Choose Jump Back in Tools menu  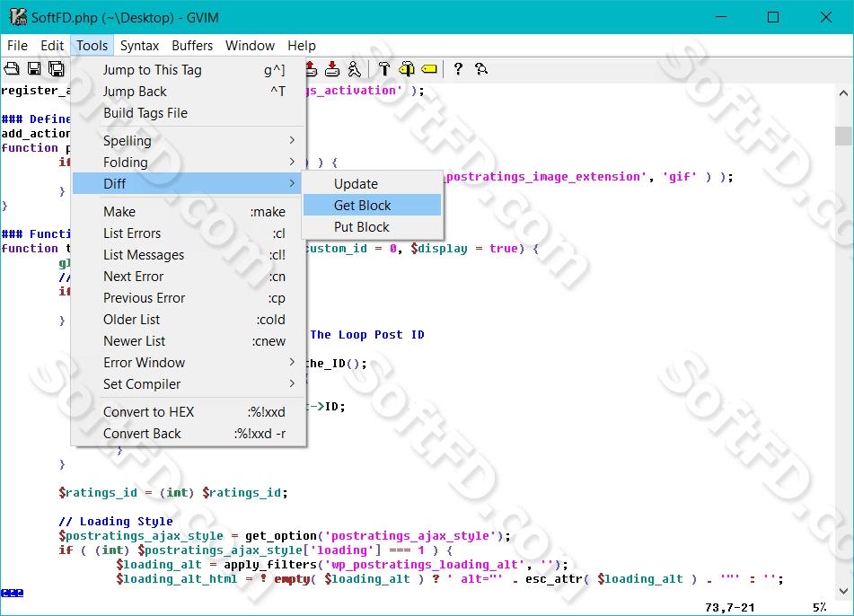coord(189,92)
